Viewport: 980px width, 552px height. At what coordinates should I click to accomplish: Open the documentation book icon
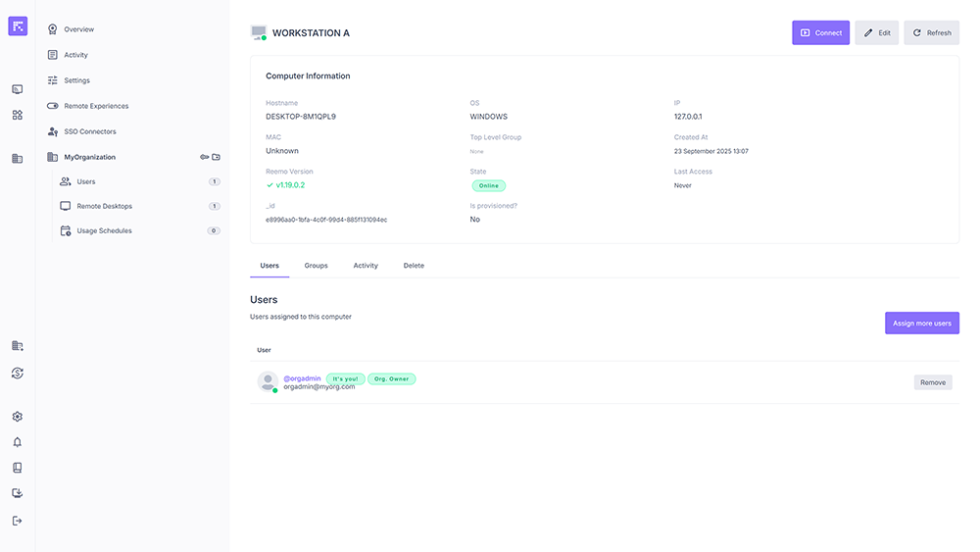tap(18, 468)
